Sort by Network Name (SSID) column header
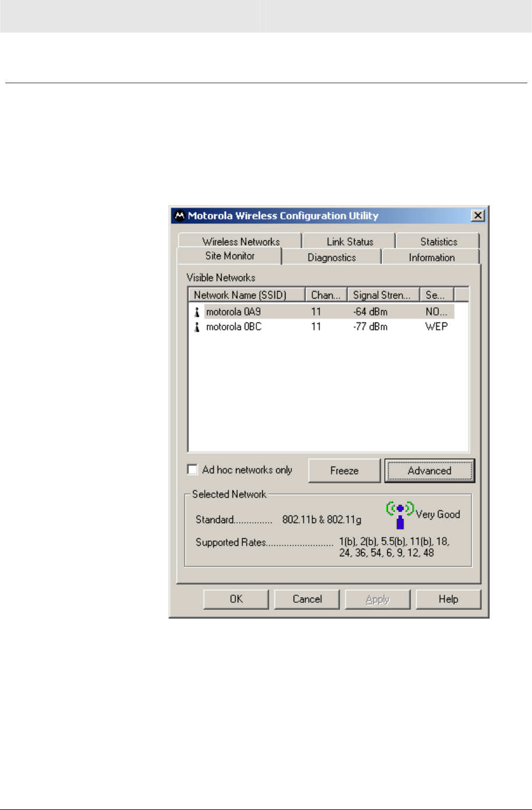Image resolution: width=532 pixels, height=810 pixels. pos(247,295)
